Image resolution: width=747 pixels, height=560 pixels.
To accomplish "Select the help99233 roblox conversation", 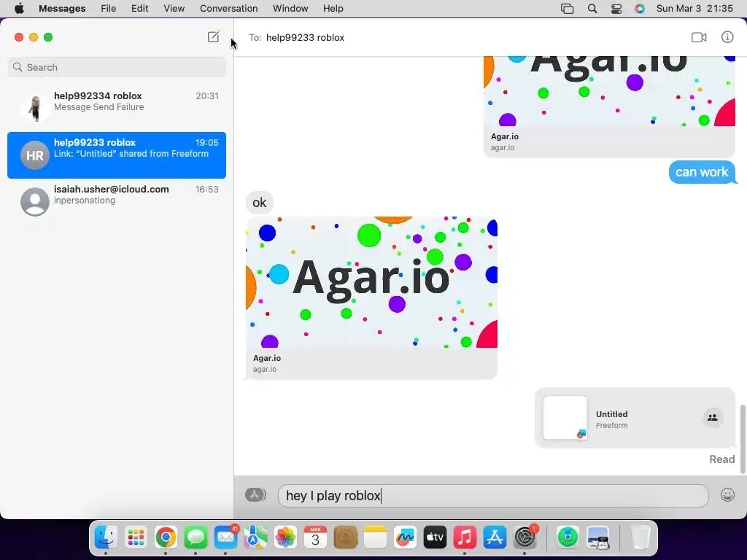I will pyautogui.click(x=117, y=155).
